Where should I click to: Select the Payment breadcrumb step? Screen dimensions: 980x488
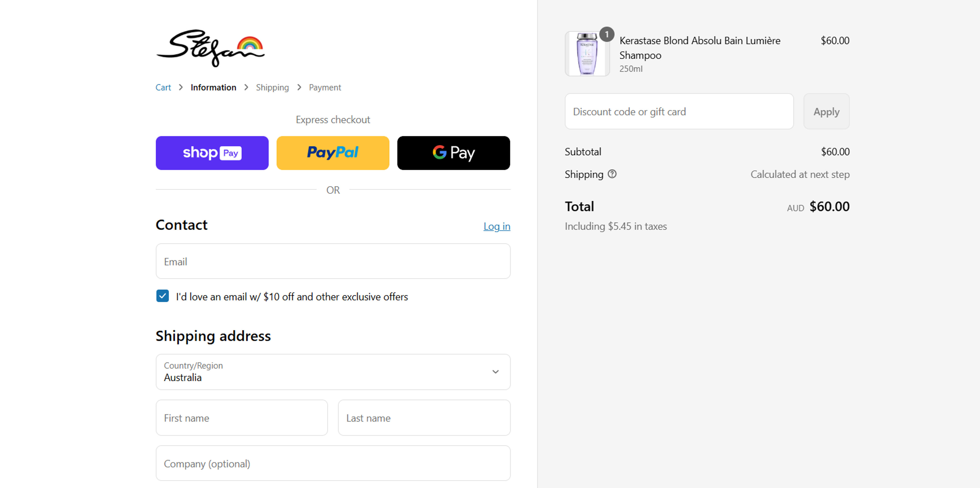[325, 88]
